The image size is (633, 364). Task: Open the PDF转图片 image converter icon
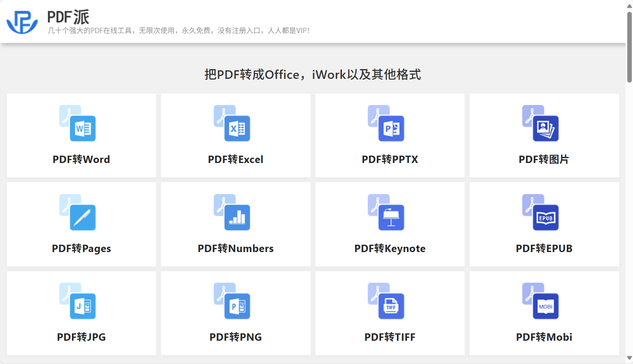point(540,123)
